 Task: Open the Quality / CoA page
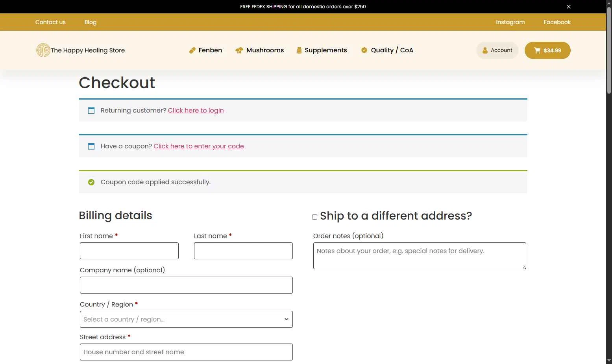point(387,50)
